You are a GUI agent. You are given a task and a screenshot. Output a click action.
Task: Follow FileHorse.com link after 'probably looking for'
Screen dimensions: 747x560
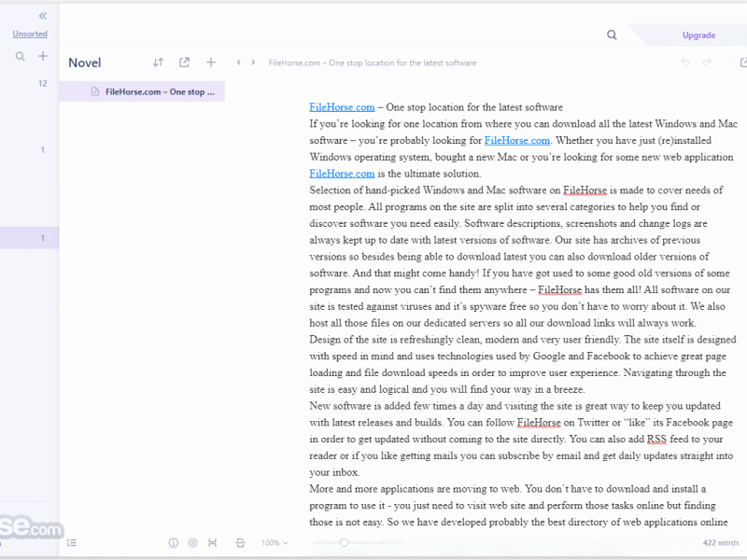517,141
